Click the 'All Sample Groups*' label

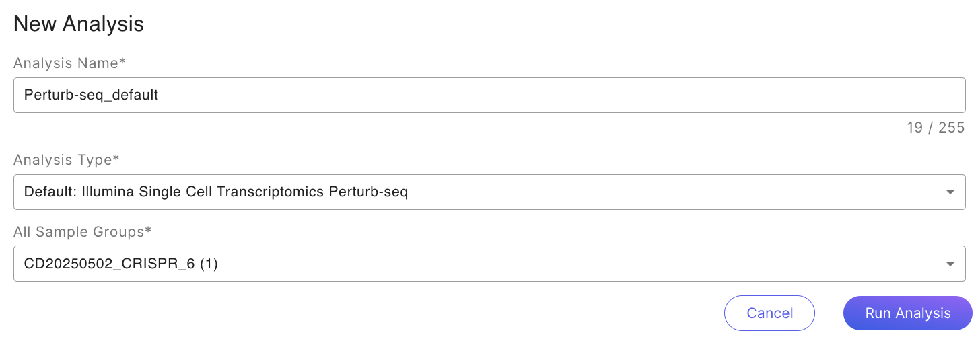point(83,232)
